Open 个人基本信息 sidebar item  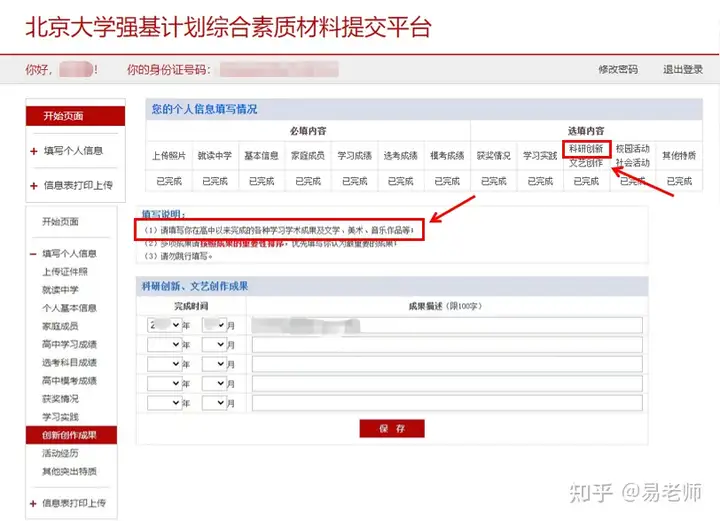(69, 308)
